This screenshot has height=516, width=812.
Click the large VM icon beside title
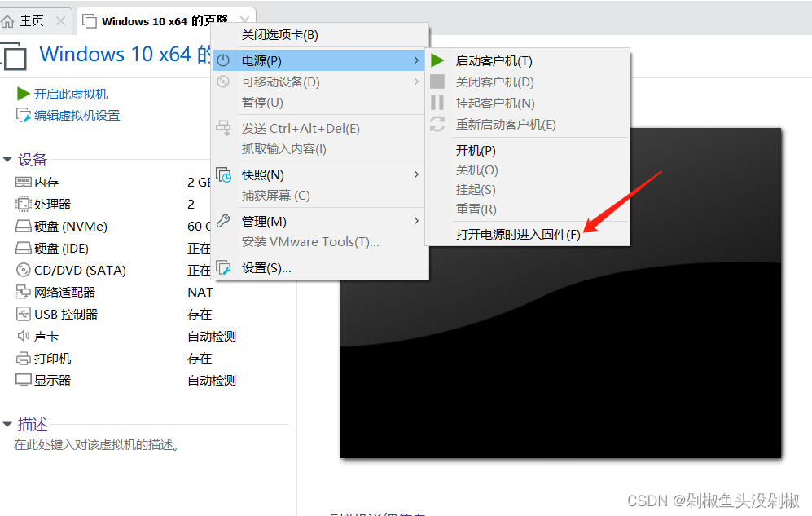15,56
